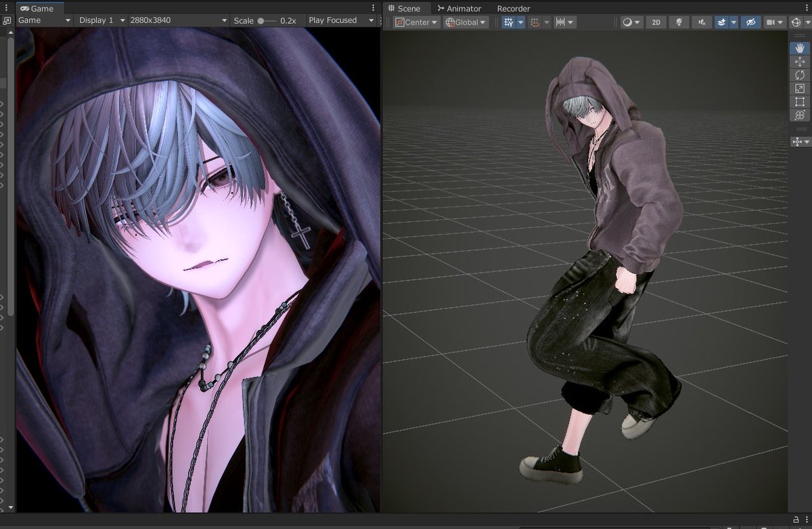Screen dimensions: 812x529
Task: Select the Rotate tool
Action: (800, 75)
